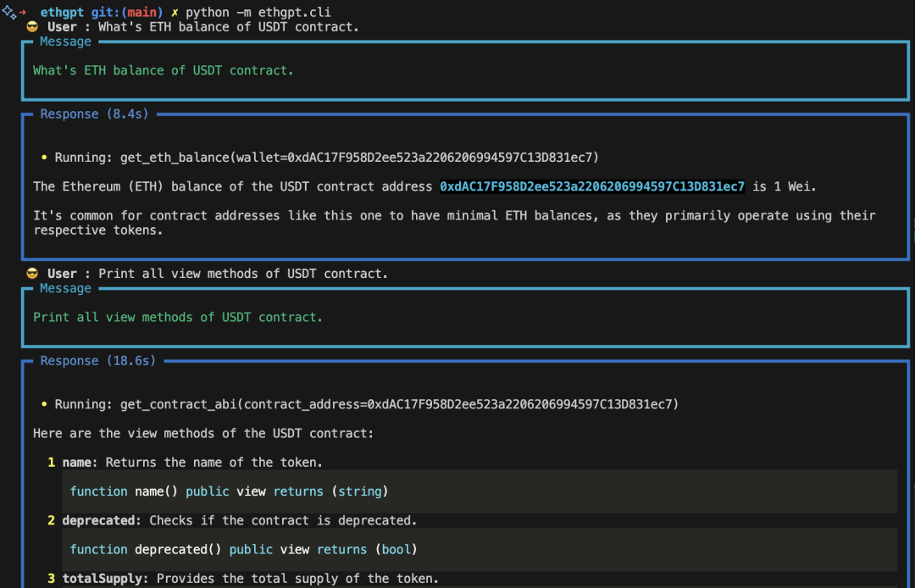The width and height of the screenshot is (915, 588).
Task: Click the second User line 'Print all view methods'
Action: click(x=218, y=274)
